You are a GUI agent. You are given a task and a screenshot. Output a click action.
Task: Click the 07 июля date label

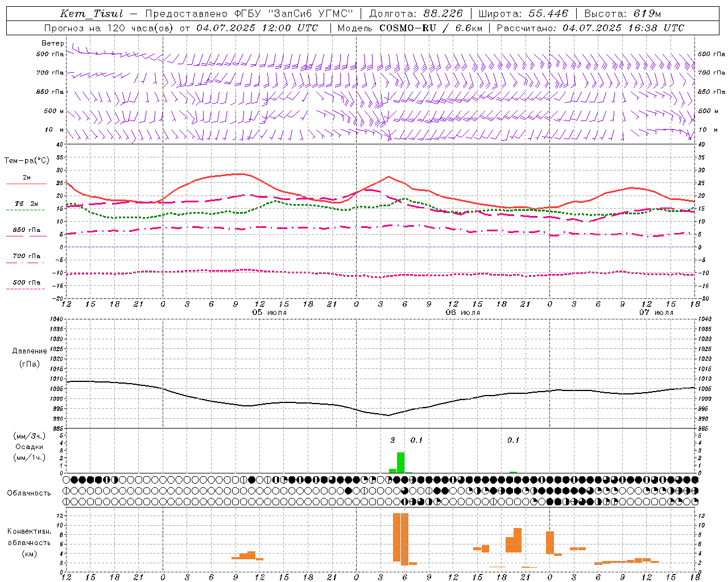[656, 313]
